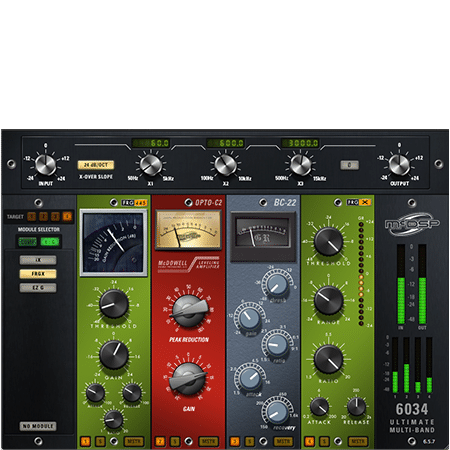This screenshot has width=450, height=450.
Task: Click the FRG 445 Ratio knob
Action: point(114,419)
